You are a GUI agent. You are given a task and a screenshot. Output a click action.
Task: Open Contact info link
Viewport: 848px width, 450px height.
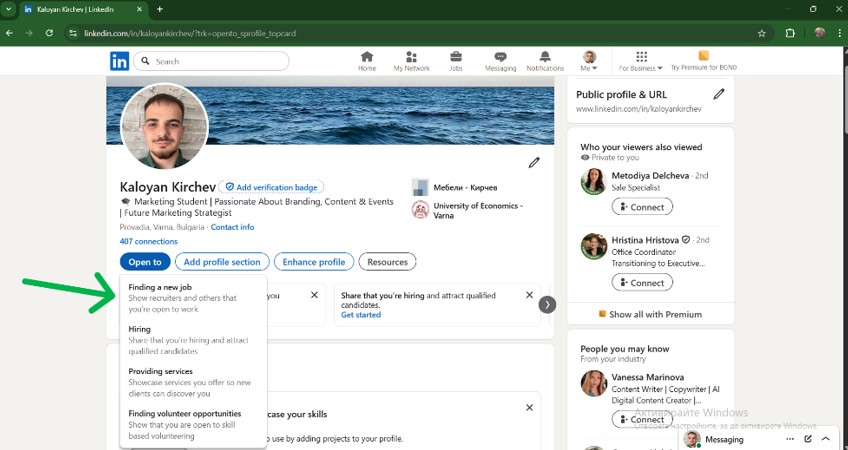(x=233, y=227)
